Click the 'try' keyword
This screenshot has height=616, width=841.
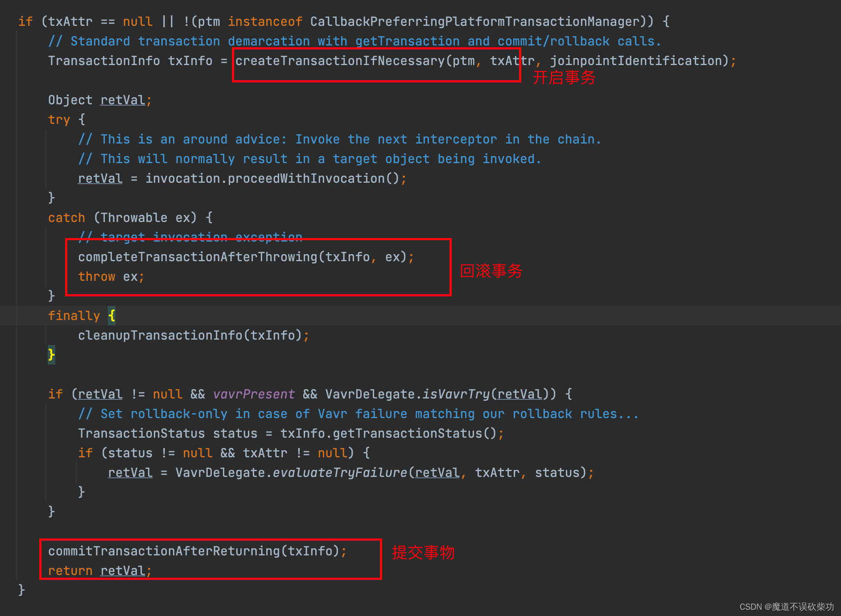point(59,119)
